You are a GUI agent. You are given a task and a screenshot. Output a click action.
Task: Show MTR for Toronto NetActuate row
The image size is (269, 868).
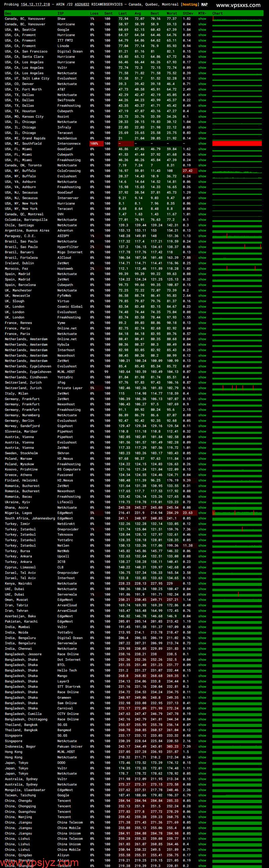(x=202, y=165)
